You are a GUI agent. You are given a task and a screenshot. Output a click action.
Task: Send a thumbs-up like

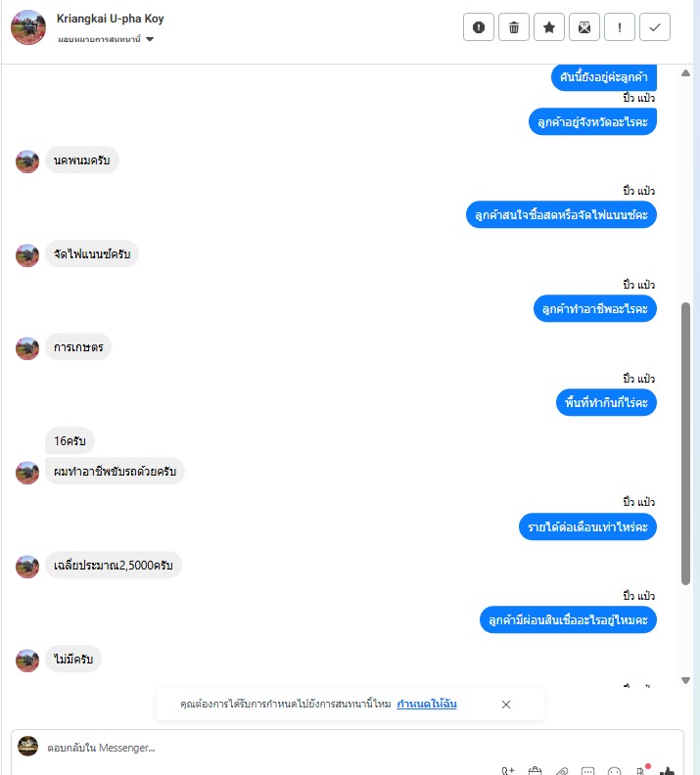tap(667, 771)
